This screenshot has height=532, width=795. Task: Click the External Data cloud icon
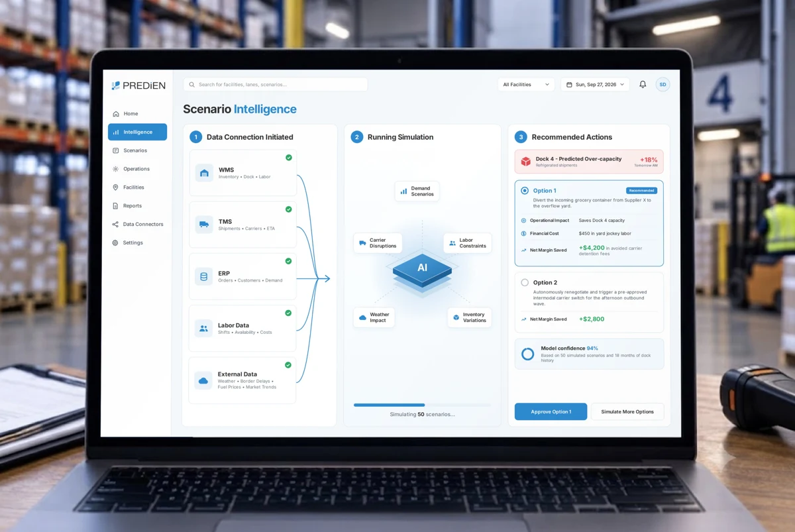pyautogui.click(x=203, y=380)
